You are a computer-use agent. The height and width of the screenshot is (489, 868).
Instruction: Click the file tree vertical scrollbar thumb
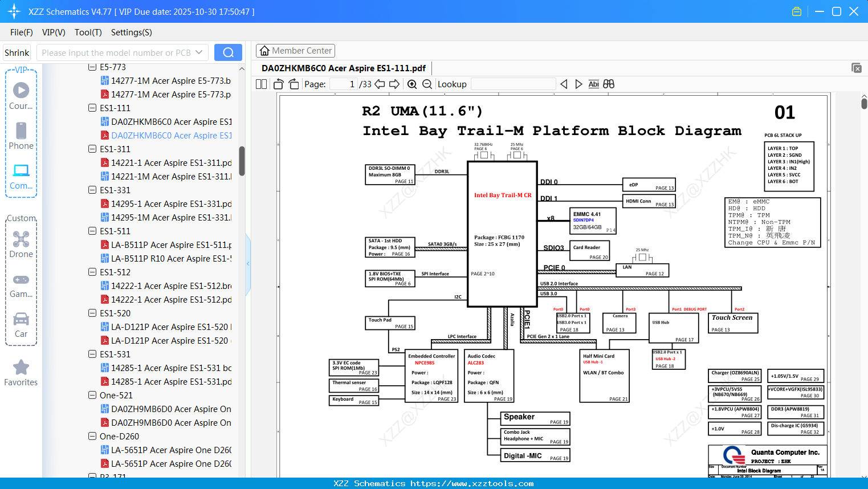coord(242,161)
